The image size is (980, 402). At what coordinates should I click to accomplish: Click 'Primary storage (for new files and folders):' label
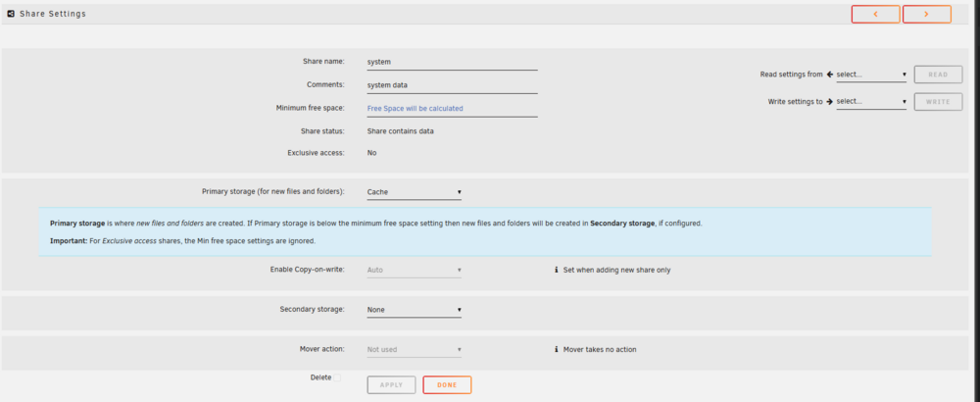[x=273, y=191]
